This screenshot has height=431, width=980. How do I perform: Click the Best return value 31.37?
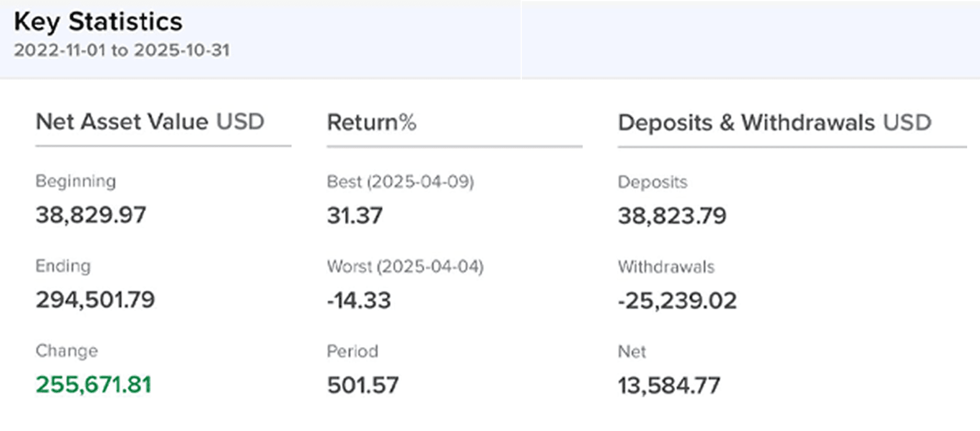point(355,216)
